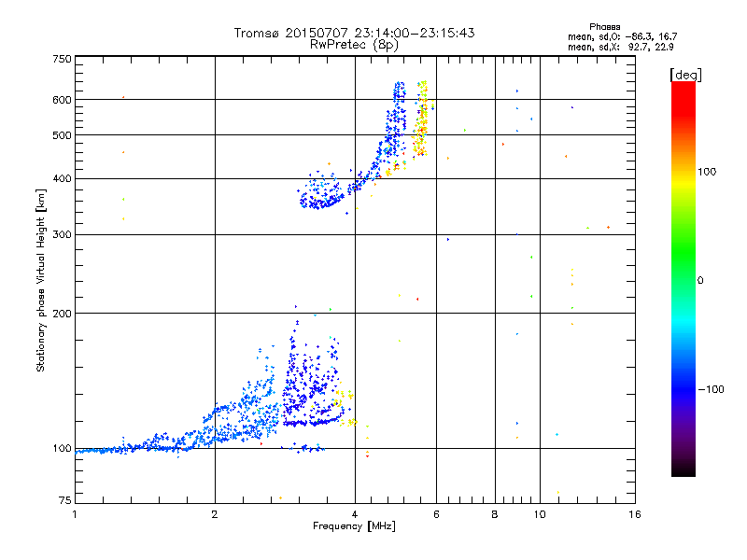Click the 'mean, sd,O: -86.3, 16.7' statistic
The height and width of the screenshot is (560, 747).
click(622, 36)
